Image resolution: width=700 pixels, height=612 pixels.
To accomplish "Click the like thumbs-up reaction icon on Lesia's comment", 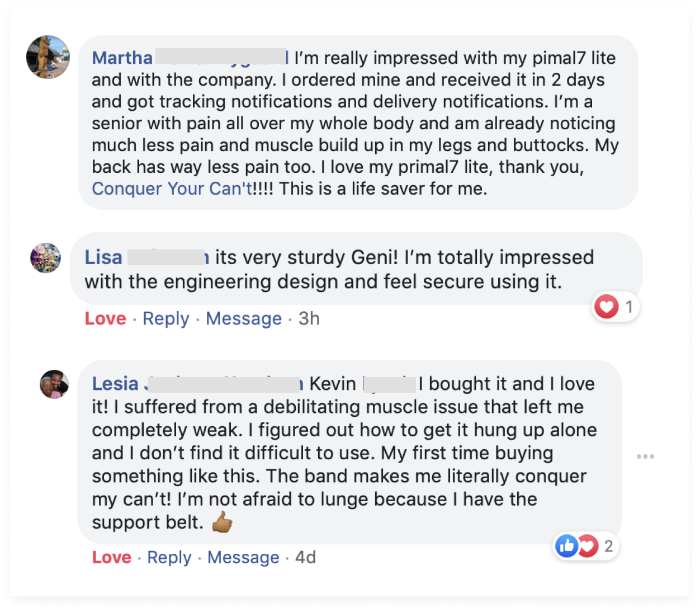I will click(566, 546).
